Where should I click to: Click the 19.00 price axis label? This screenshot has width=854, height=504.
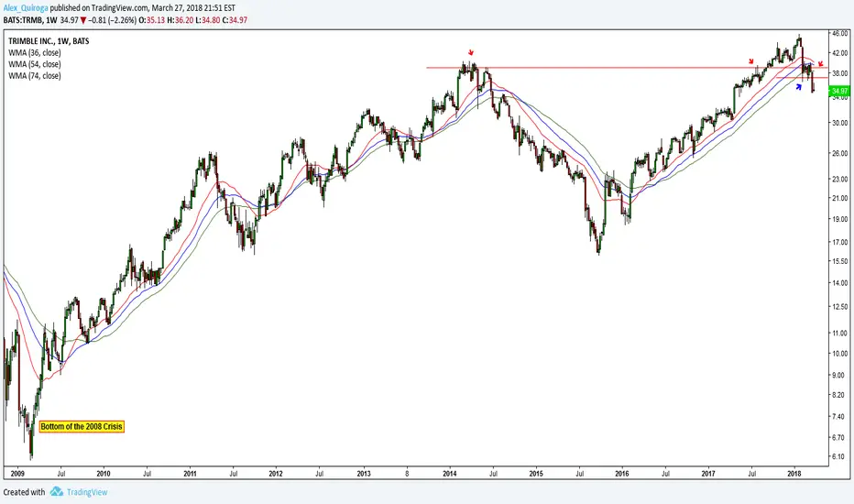pos(840,219)
